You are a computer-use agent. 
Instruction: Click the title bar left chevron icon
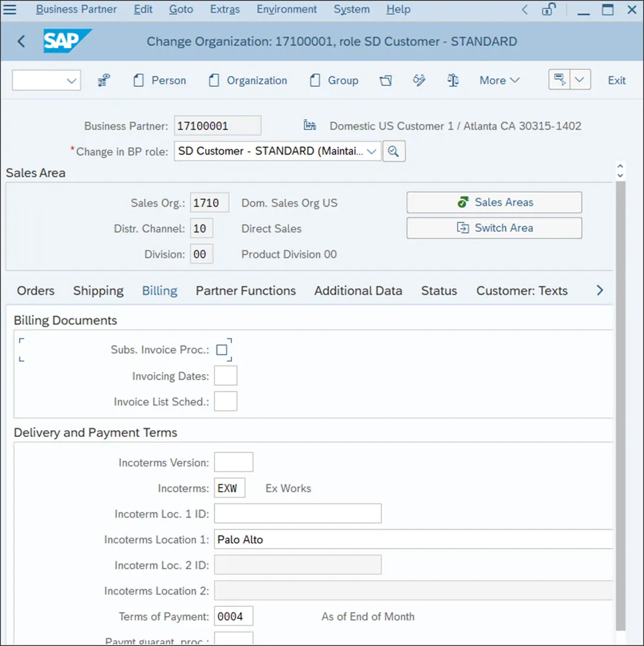525,9
